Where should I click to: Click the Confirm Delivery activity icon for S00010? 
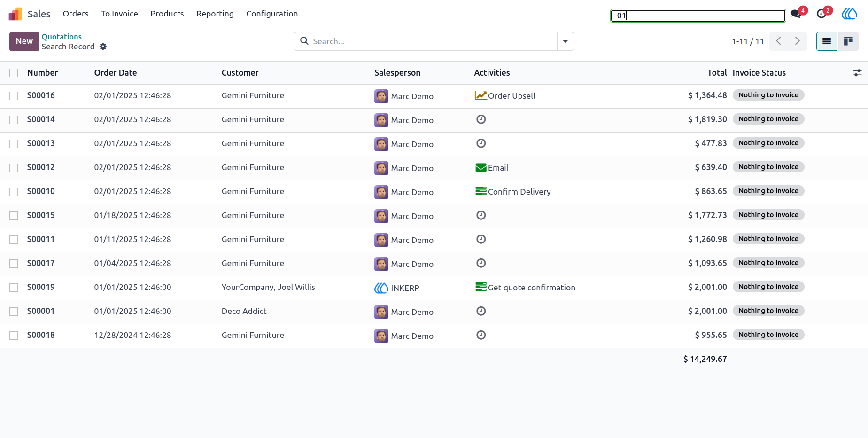[481, 191]
